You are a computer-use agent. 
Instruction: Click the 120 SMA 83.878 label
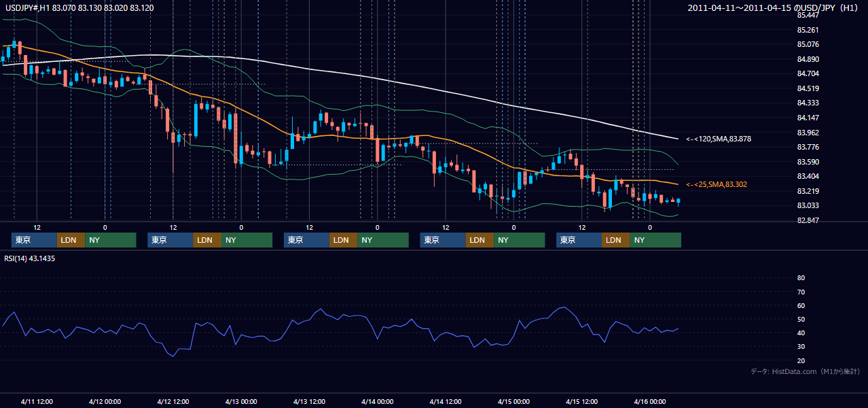coord(719,139)
